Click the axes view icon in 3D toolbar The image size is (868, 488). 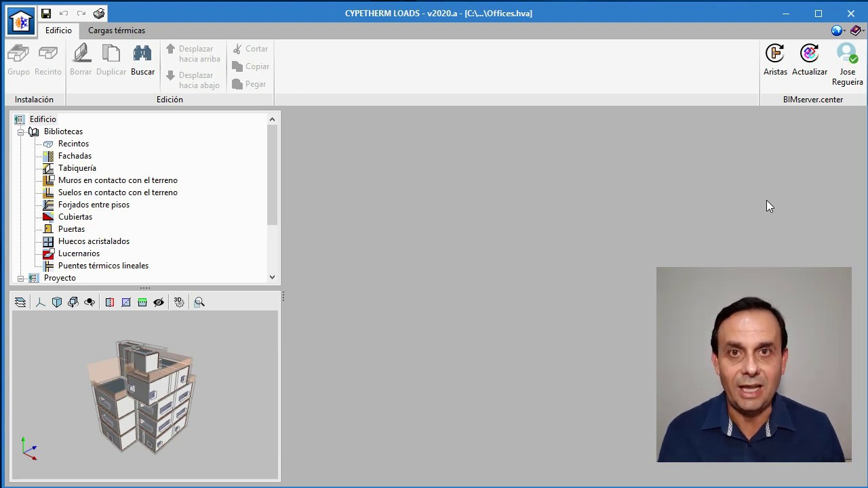coord(41,302)
